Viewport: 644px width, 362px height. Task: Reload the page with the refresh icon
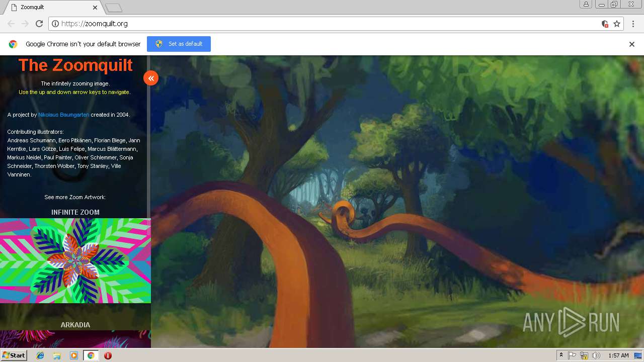point(39,24)
